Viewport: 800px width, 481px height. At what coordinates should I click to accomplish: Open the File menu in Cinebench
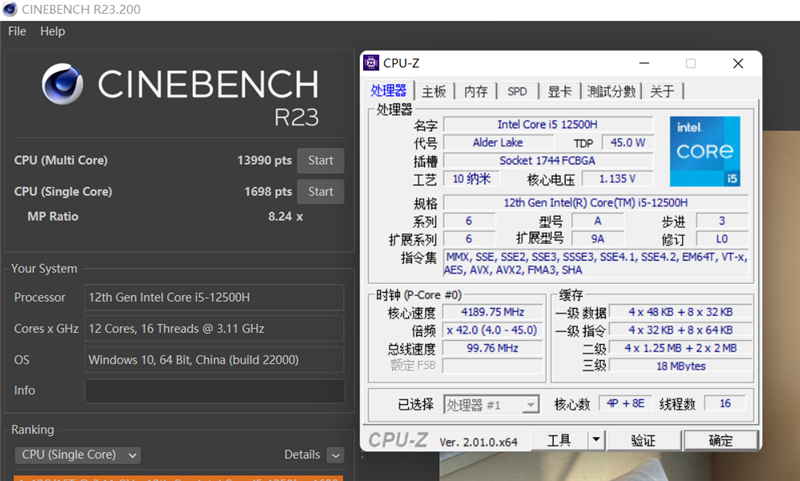[x=17, y=31]
